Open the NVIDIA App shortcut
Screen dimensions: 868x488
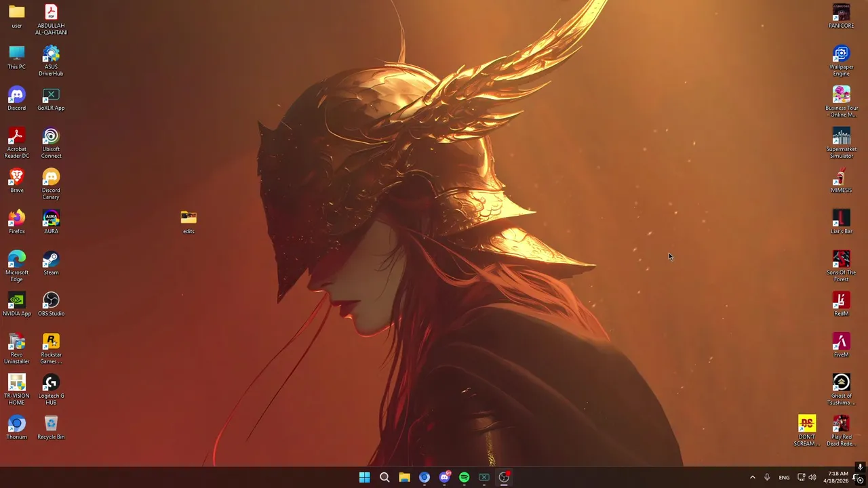[x=17, y=304]
